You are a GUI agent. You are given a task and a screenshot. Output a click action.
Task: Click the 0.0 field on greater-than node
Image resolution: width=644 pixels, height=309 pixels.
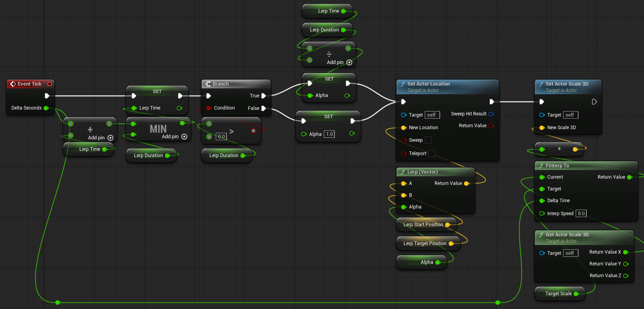point(221,137)
